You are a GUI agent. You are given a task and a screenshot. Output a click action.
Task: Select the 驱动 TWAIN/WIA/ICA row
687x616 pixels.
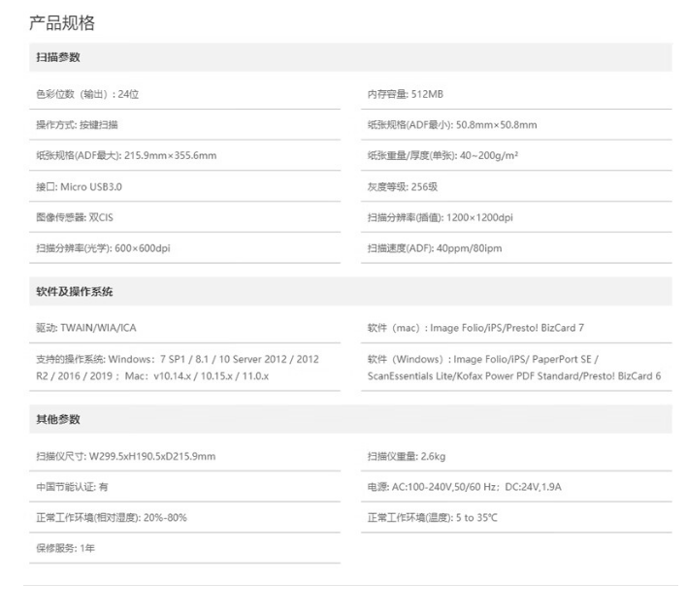pyautogui.click(x=86, y=328)
